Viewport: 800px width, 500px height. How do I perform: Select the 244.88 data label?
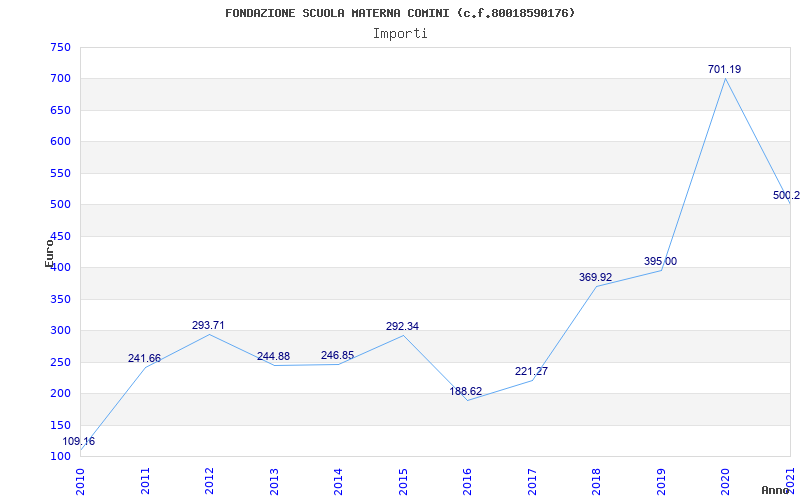[273, 356]
